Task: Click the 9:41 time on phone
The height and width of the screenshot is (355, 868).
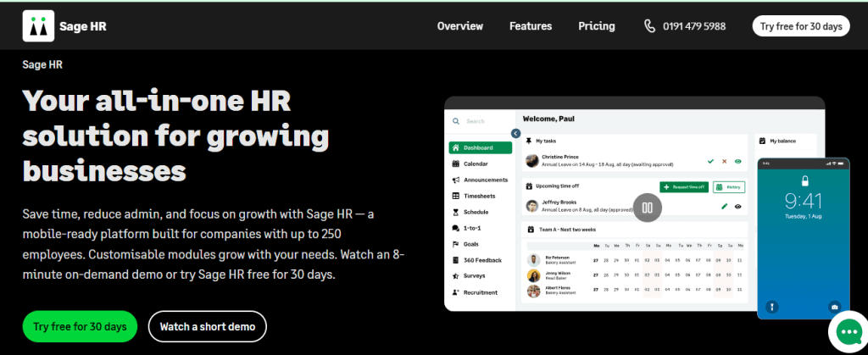Action: pyautogui.click(x=804, y=202)
